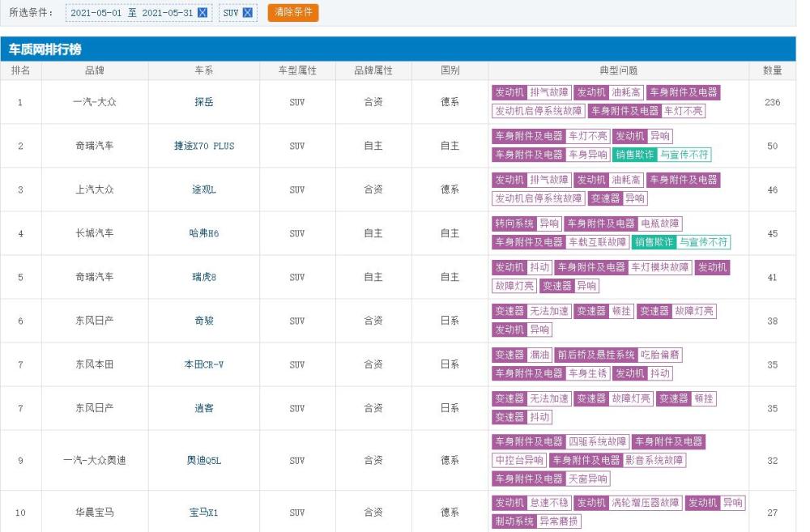Viewport: 810px width, 532px height.
Task: Open the 瑞虎8 car series link
Action: (x=204, y=278)
